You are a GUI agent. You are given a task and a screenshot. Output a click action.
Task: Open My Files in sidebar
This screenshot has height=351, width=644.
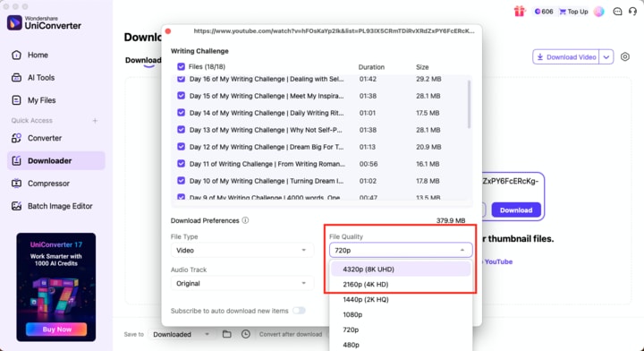tap(41, 100)
